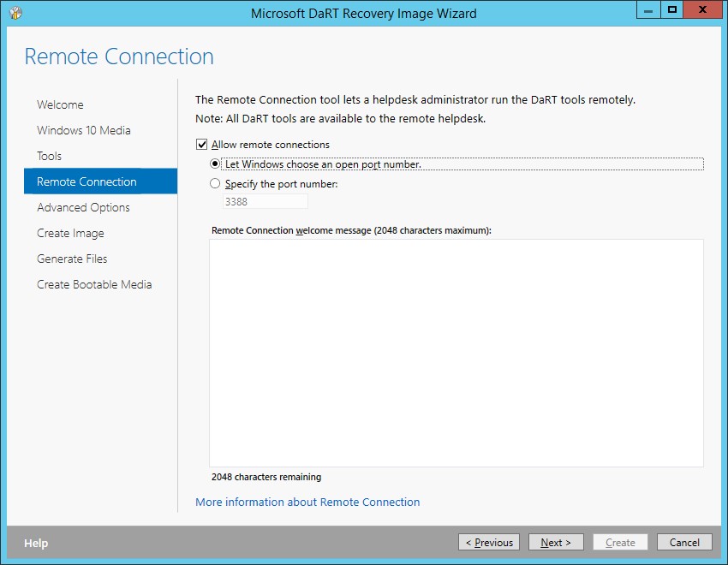Select Create Image in the sidebar

70,233
